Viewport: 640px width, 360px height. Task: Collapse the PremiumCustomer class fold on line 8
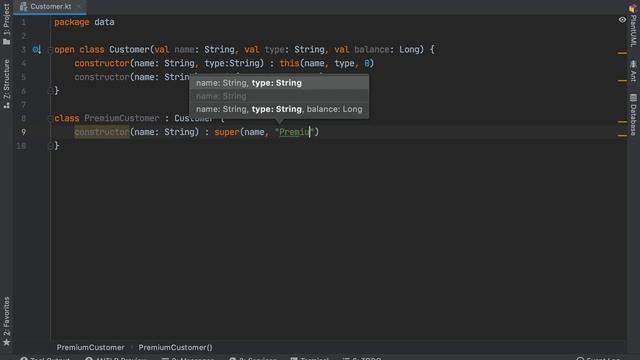pos(50,118)
